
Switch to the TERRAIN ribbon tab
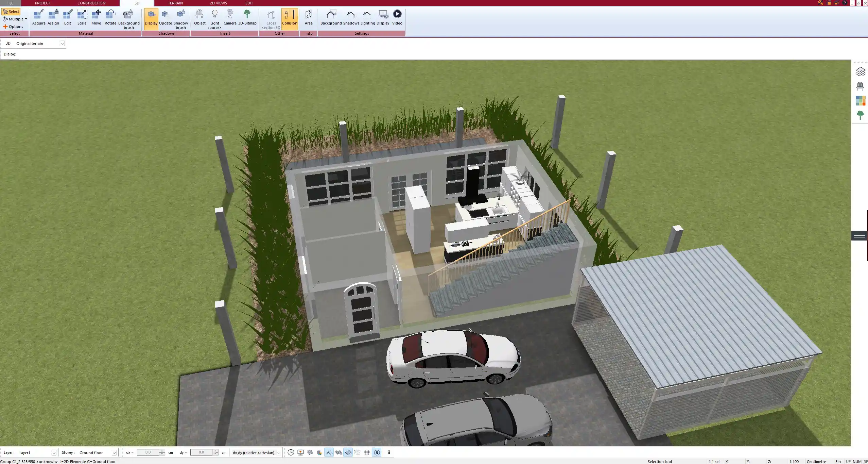coord(175,3)
